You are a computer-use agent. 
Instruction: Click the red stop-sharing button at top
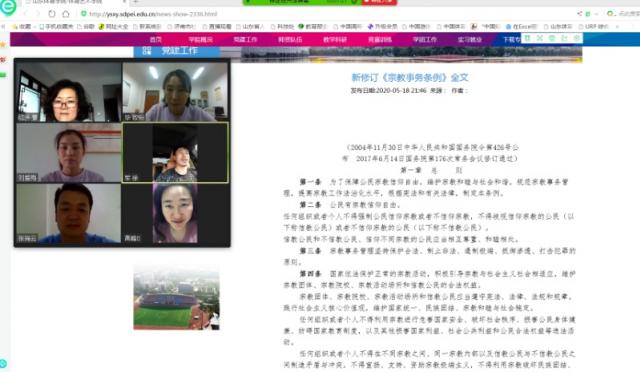379,2
